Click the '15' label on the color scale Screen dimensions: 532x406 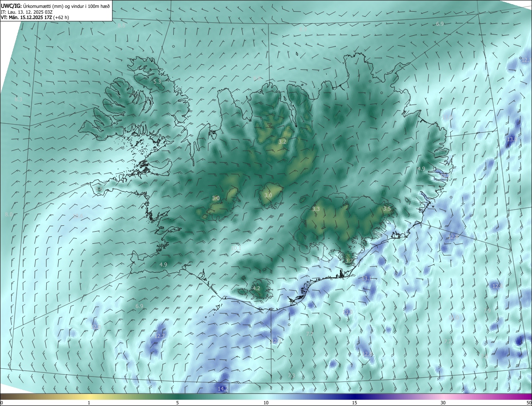355,403
